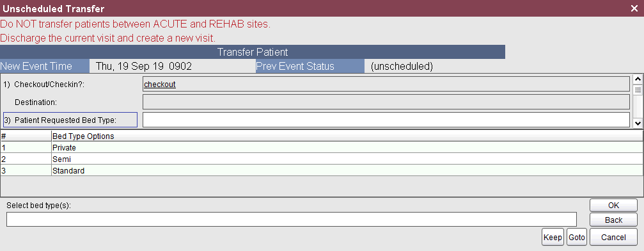The image size is (644, 251).
Task: Click the Patient Requested Bed Type field
Action: [x=386, y=120]
